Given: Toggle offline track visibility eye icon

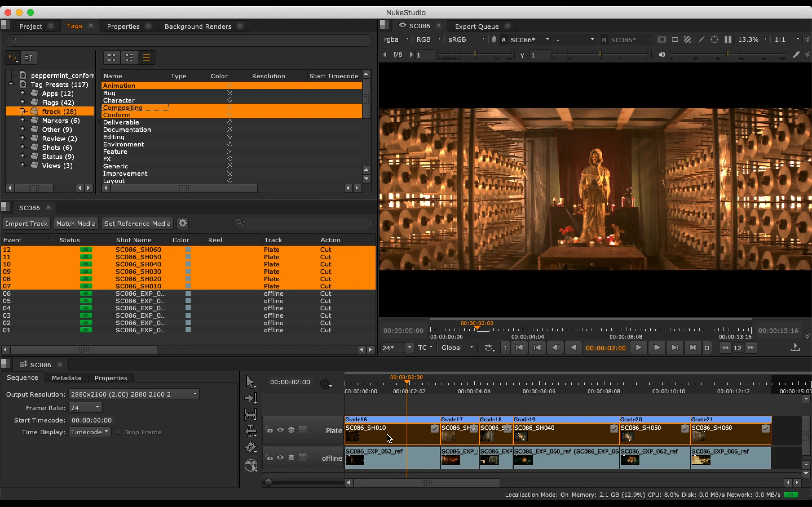Looking at the screenshot, I should 280,457.
